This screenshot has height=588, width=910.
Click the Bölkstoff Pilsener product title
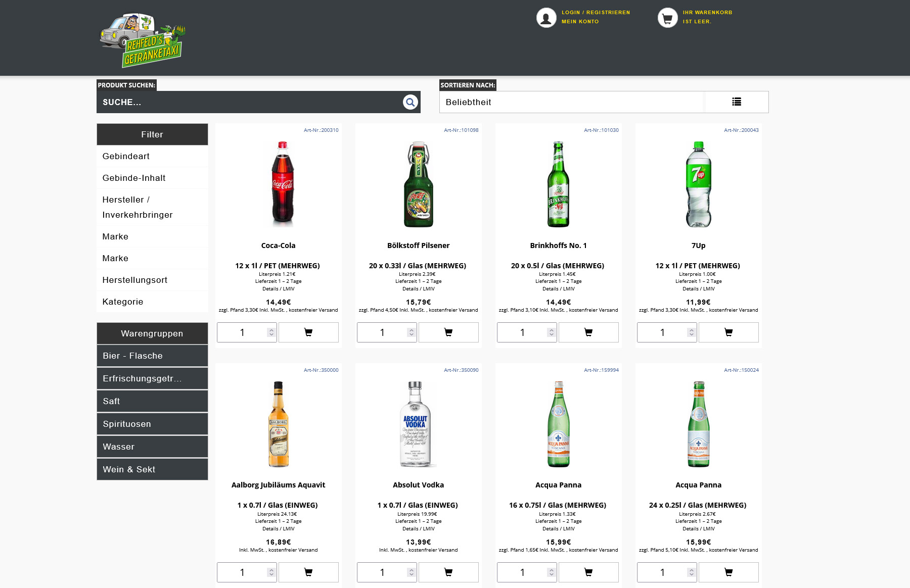(x=418, y=246)
